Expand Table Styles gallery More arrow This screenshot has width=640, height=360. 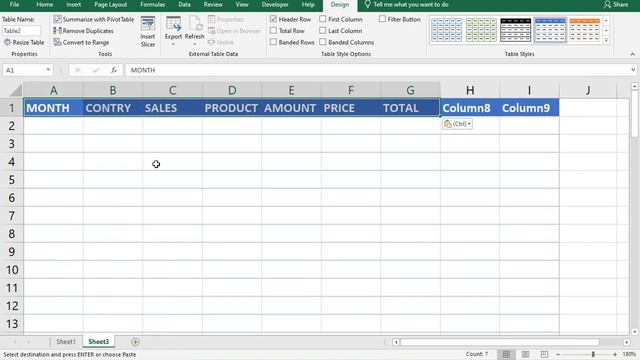point(606,40)
